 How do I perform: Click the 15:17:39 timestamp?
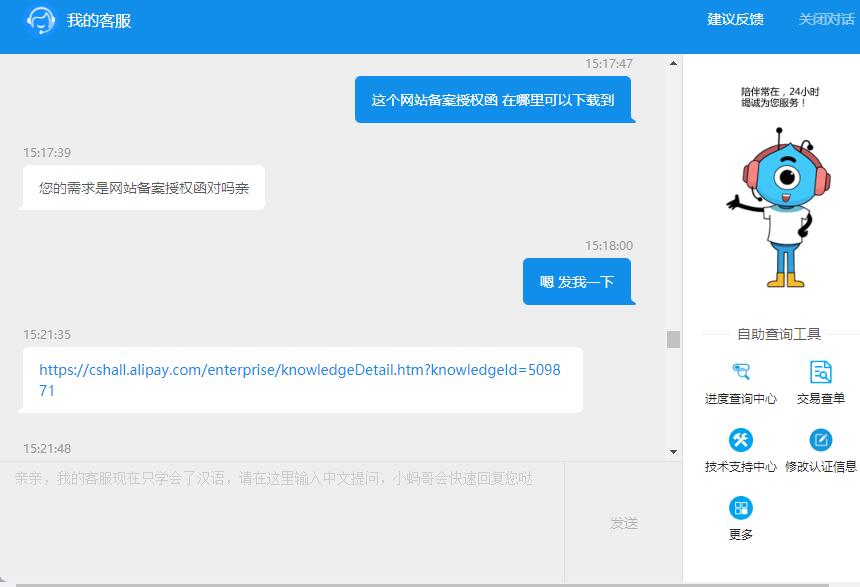click(x=47, y=153)
